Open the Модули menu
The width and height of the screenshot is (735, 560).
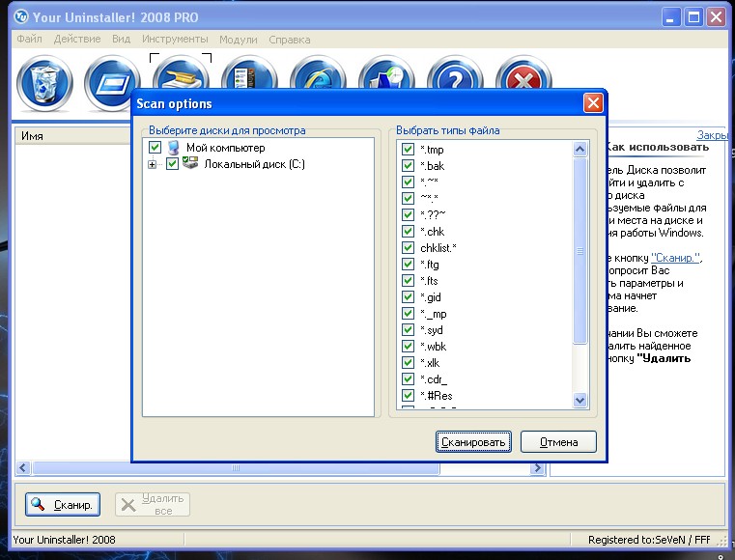[239, 40]
